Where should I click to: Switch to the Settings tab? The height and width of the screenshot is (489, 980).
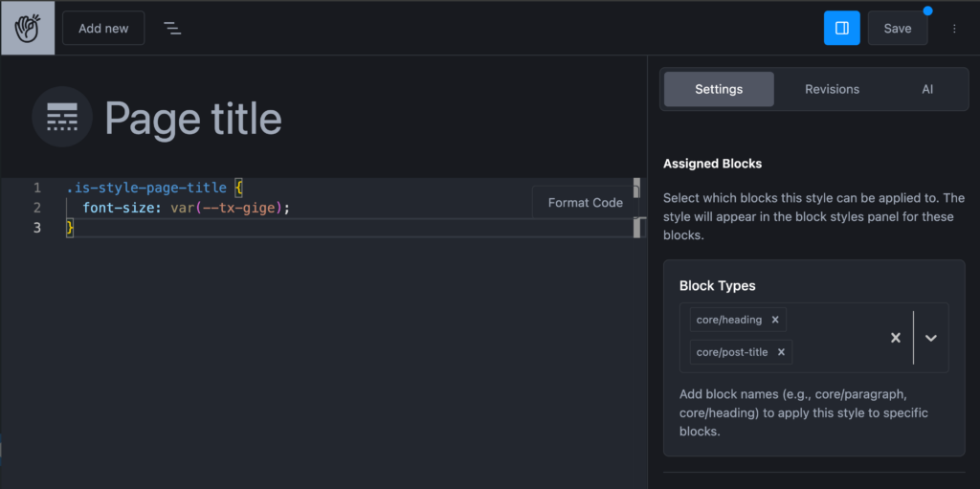point(719,89)
